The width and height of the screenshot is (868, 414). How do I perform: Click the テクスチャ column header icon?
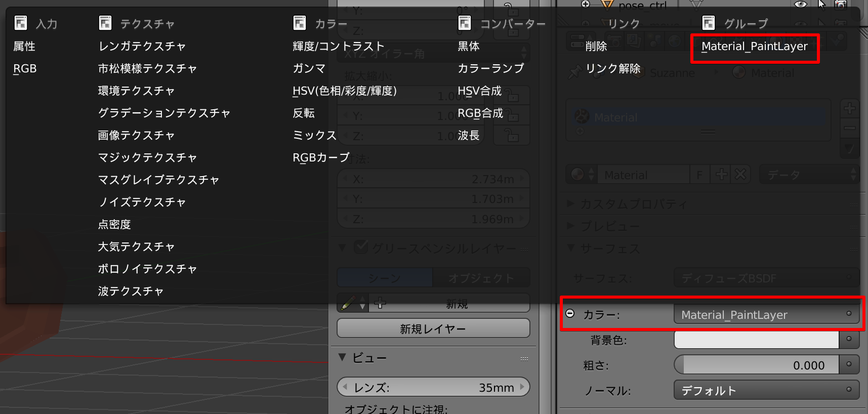point(105,23)
